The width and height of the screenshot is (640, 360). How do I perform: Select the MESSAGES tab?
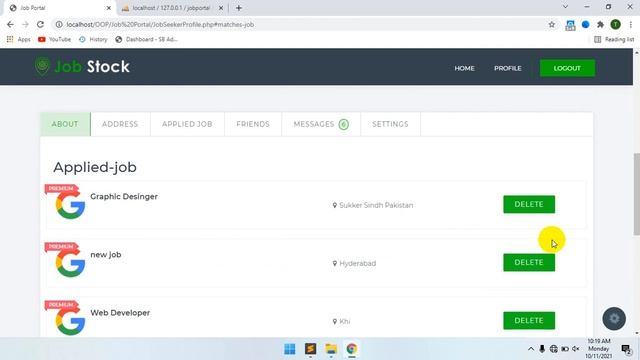(x=321, y=124)
